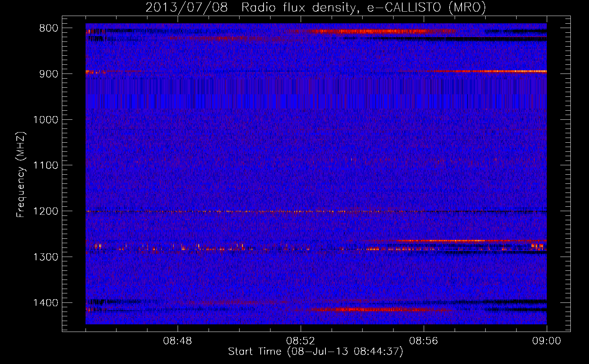
Task: Click the 1100 frequency tick label
Action: (46, 166)
